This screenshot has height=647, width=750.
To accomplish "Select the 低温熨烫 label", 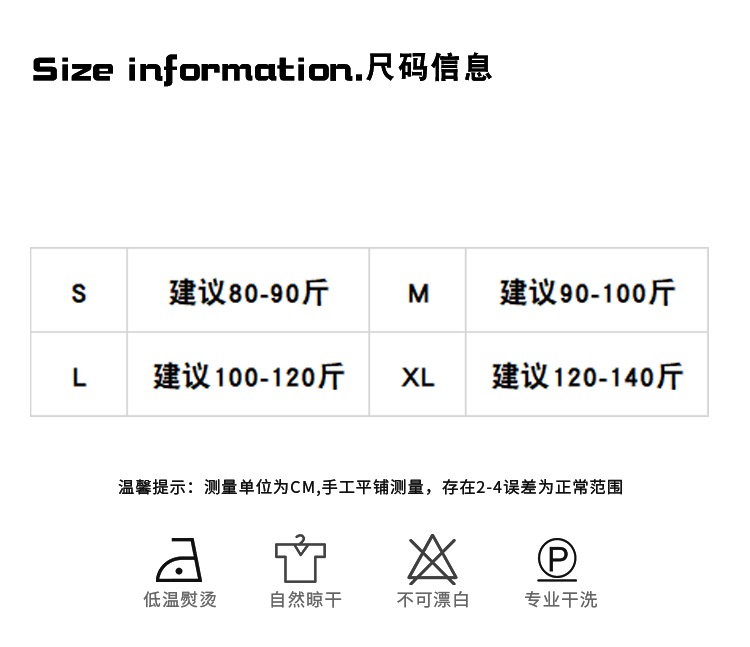I will (x=180, y=600).
